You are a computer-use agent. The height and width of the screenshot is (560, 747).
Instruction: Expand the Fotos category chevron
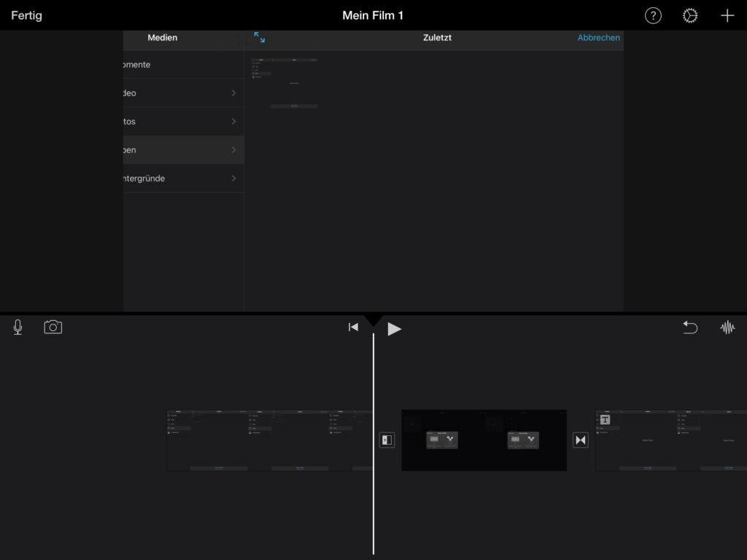pos(233,122)
